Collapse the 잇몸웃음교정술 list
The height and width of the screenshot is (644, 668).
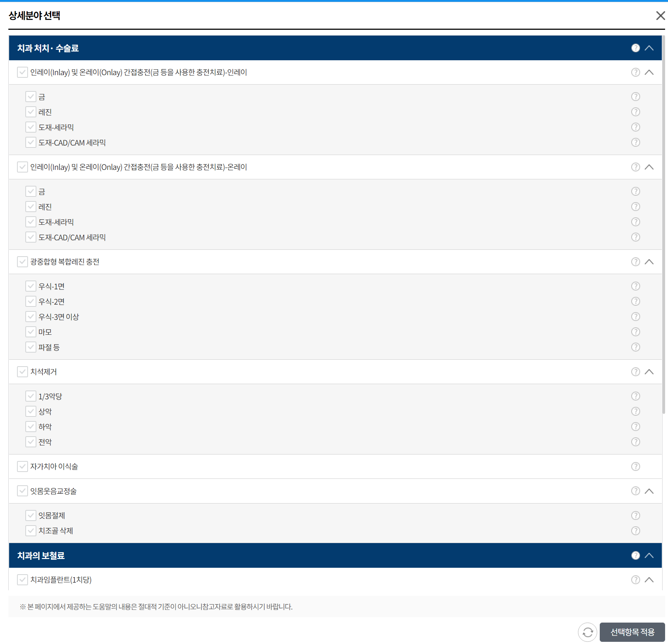coord(649,491)
